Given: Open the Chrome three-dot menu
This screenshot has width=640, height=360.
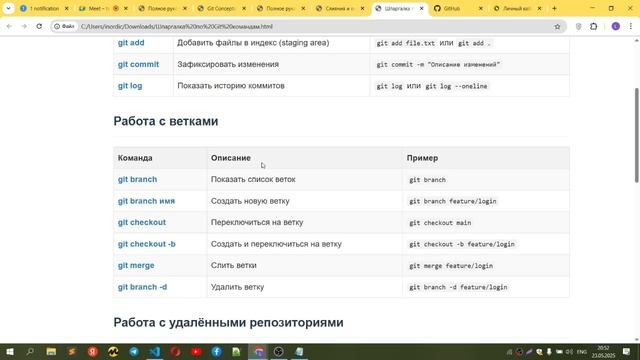Looking at the screenshot, I should click(x=631, y=27).
